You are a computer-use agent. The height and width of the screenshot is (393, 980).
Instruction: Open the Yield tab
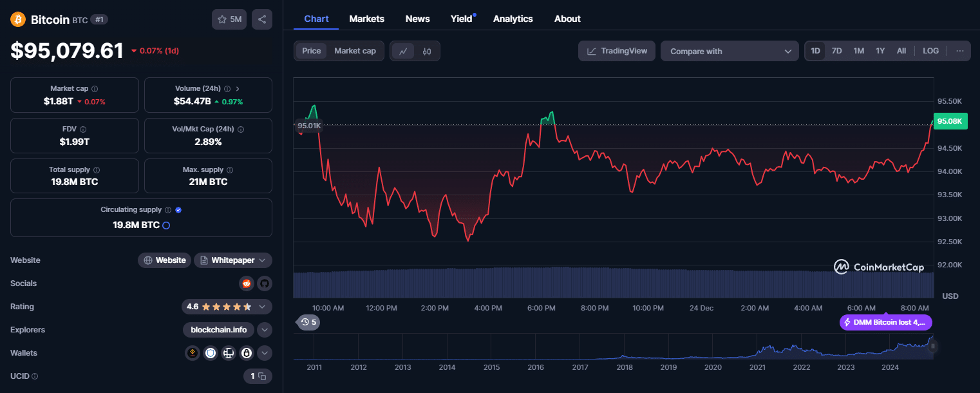click(x=462, y=19)
